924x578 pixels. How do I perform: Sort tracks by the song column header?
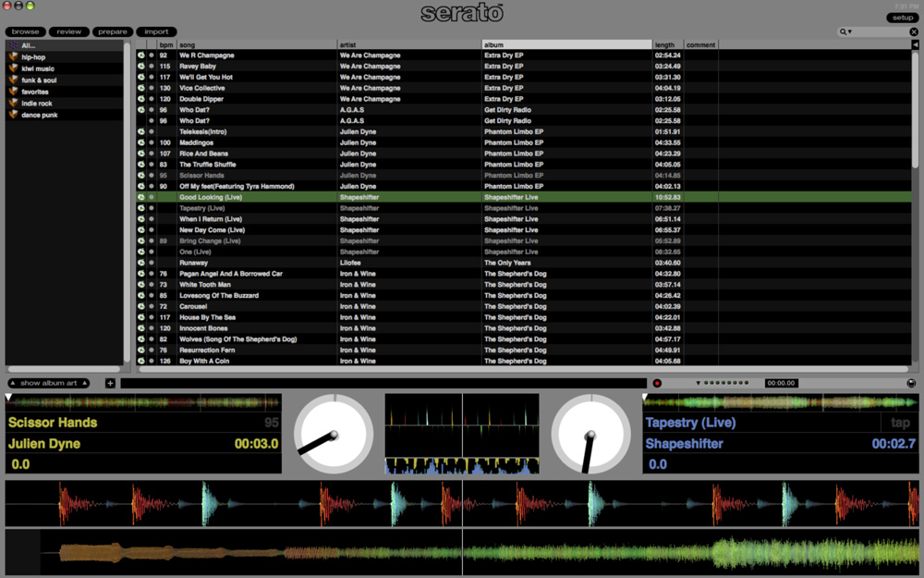[257, 44]
